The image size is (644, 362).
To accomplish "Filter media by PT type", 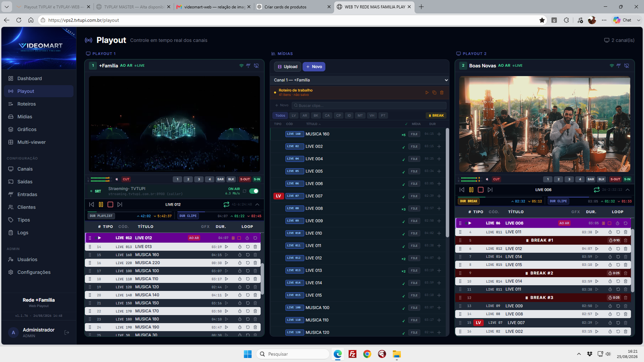I will click(383, 115).
